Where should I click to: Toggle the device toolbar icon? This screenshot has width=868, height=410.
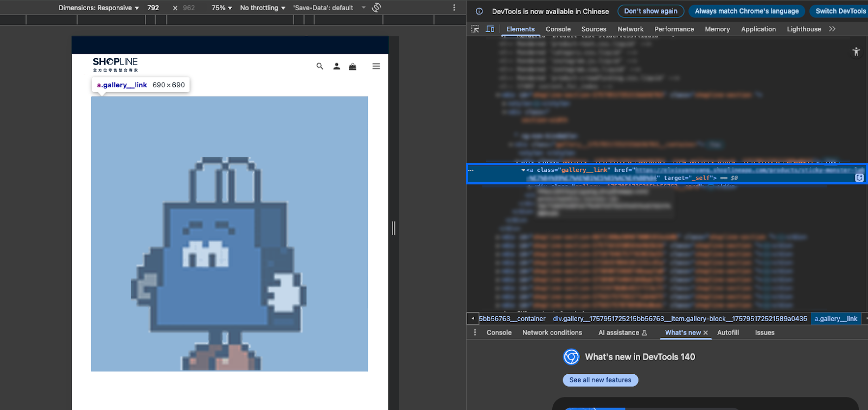[490, 29]
